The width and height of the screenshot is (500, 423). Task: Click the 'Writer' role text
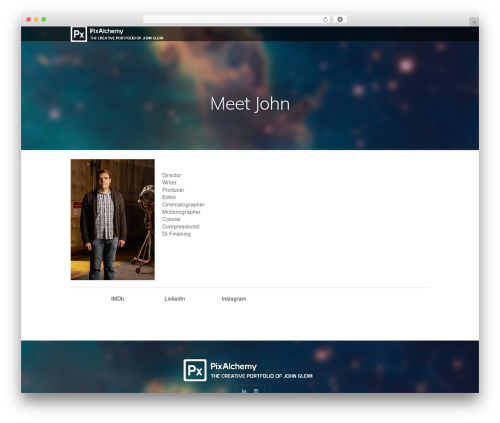169,182
